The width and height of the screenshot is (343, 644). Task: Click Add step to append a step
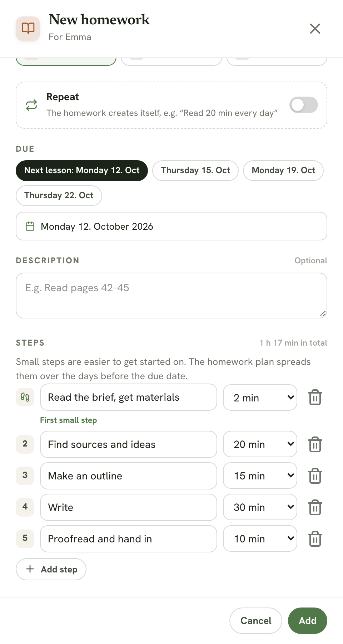pyautogui.click(x=51, y=569)
